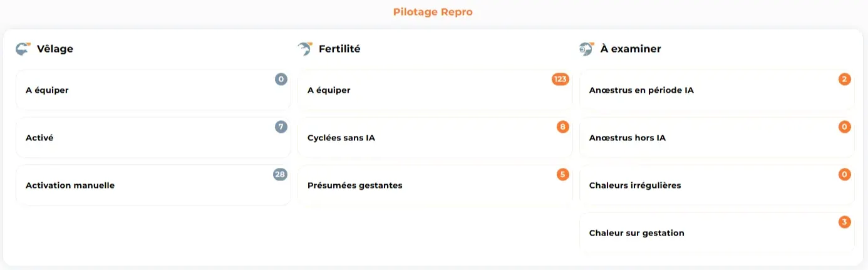Open the Chaleurs irrégulières card
This screenshot has width=868, height=270.
click(717, 185)
